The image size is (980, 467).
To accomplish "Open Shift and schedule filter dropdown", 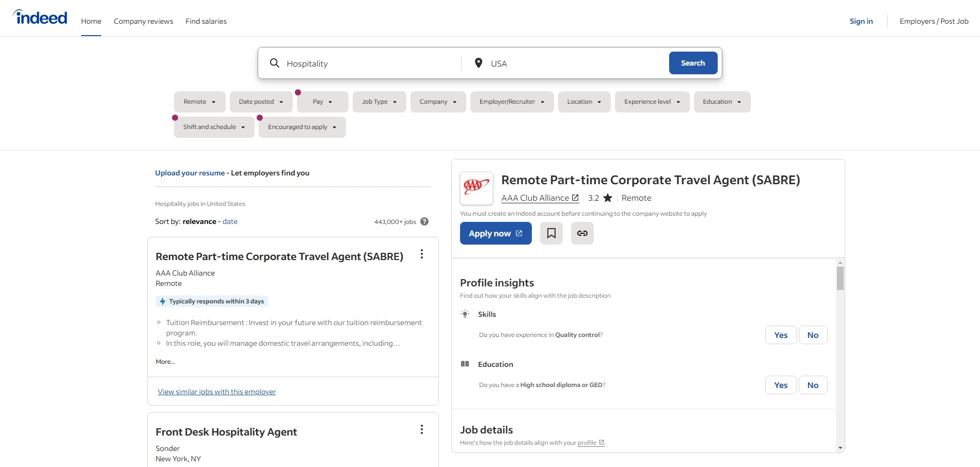I will click(x=214, y=127).
